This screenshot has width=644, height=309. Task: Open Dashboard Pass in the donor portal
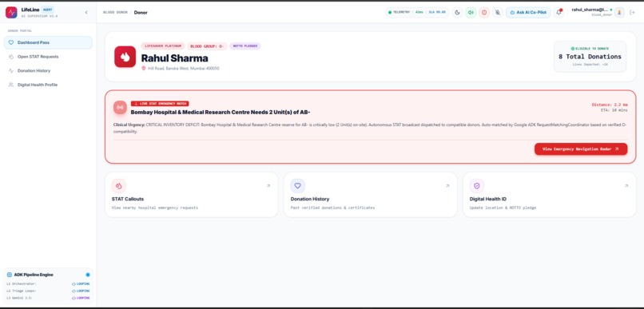pyautogui.click(x=48, y=42)
